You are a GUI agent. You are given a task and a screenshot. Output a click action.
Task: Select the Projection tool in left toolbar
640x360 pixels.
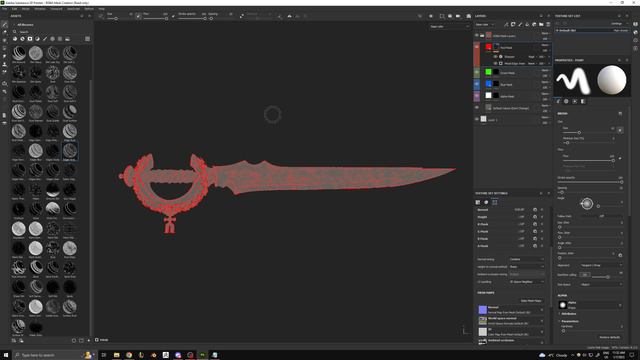pos(4,40)
